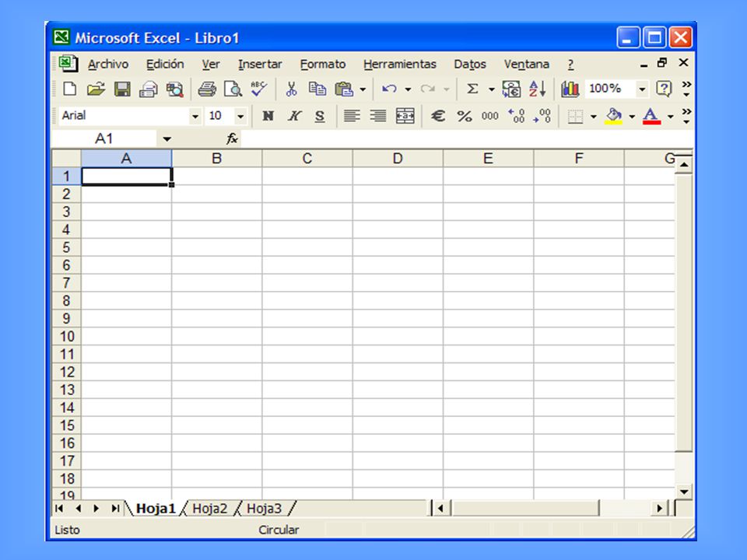Screen dimensions: 747x560
Task: Expand the undo history arrow
Action: (x=408, y=89)
